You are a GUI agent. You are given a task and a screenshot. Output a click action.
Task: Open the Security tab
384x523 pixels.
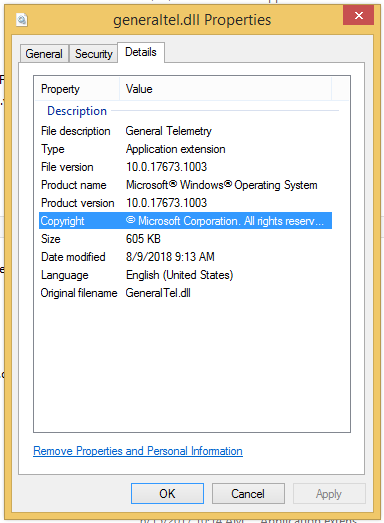[x=93, y=54]
